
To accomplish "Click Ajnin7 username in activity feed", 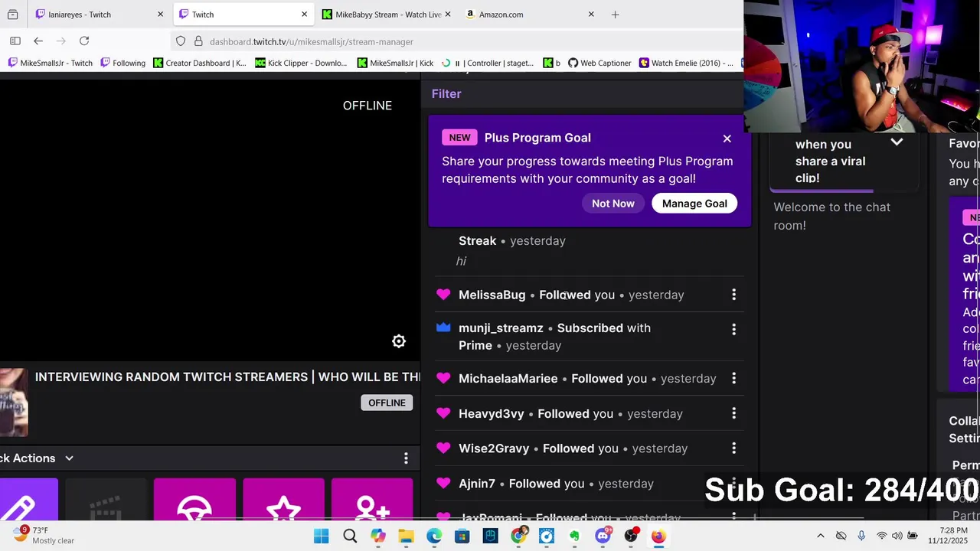I will pyautogui.click(x=477, y=483).
